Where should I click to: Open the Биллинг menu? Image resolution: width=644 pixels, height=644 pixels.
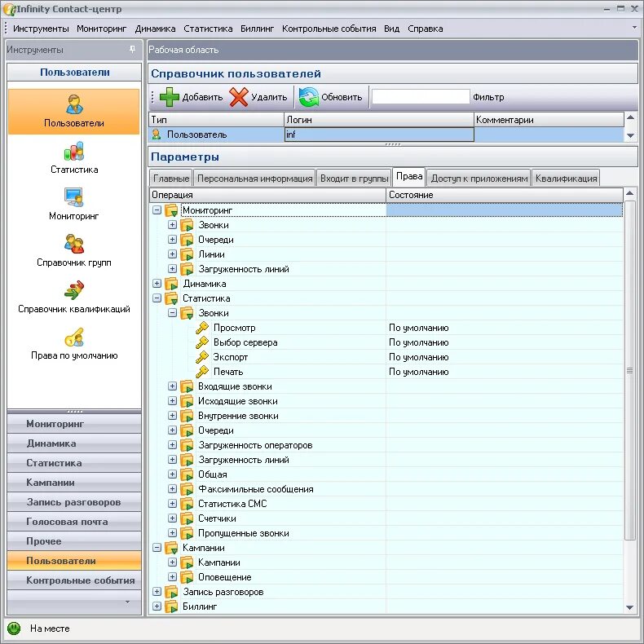point(257,29)
